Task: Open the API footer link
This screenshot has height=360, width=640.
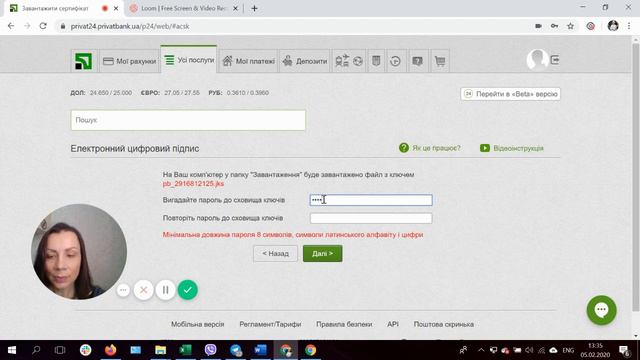Action: 393,324
